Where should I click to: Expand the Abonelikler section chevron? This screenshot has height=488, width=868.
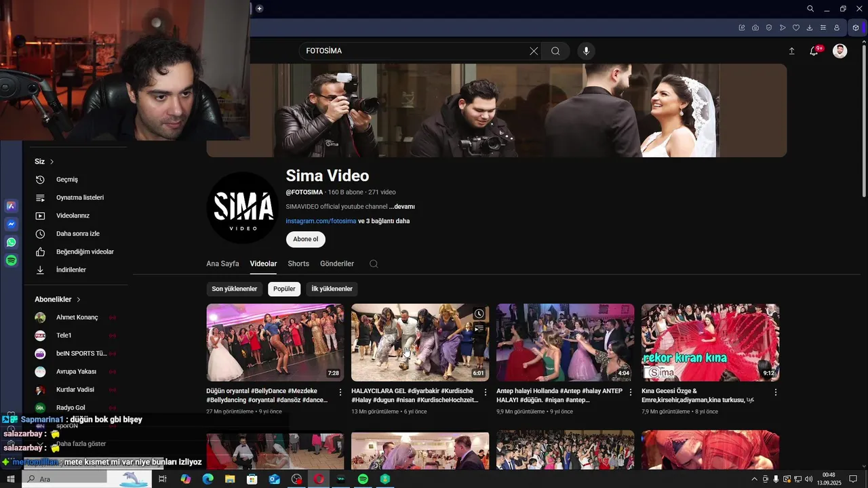[79, 299]
